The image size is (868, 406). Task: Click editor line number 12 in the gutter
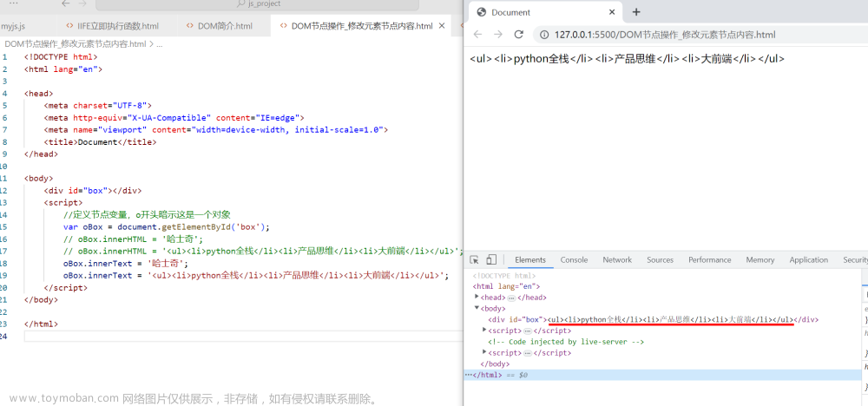point(4,190)
